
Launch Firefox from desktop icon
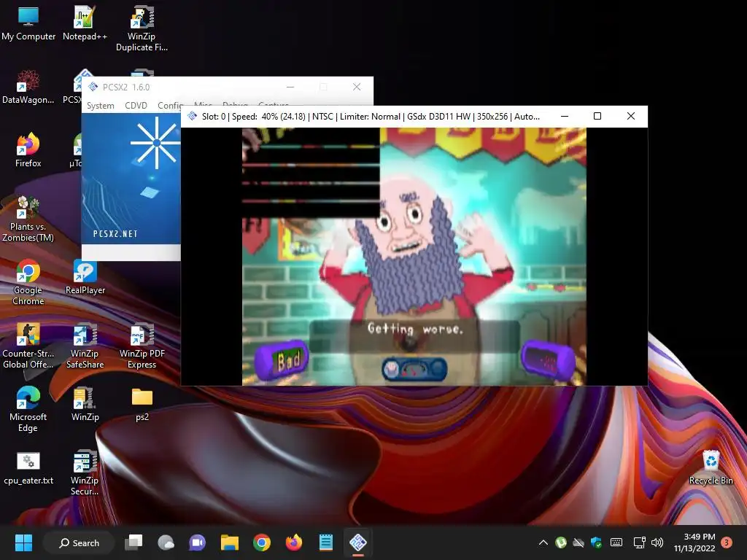click(28, 150)
